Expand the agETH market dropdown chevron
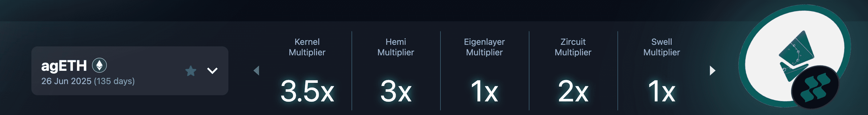 [x=212, y=71]
